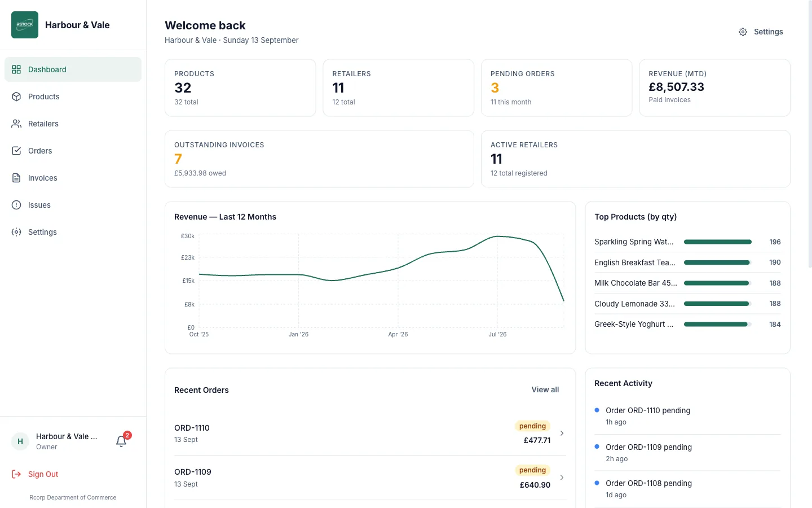812x508 pixels.
Task: Click the Harbour & Vale logo icon
Action: pyautogui.click(x=25, y=25)
